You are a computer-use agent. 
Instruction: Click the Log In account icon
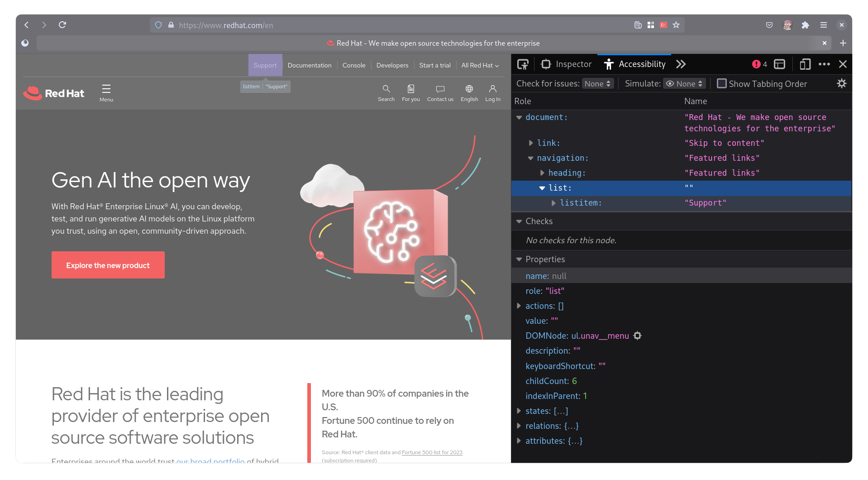click(x=492, y=93)
